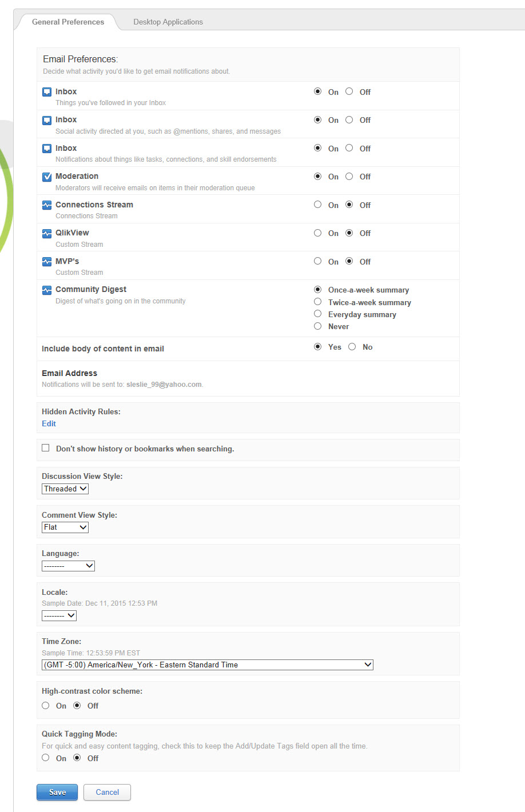Turn Connections Stream emails On
Viewport: 525px width, 812px height.
click(318, 205)
